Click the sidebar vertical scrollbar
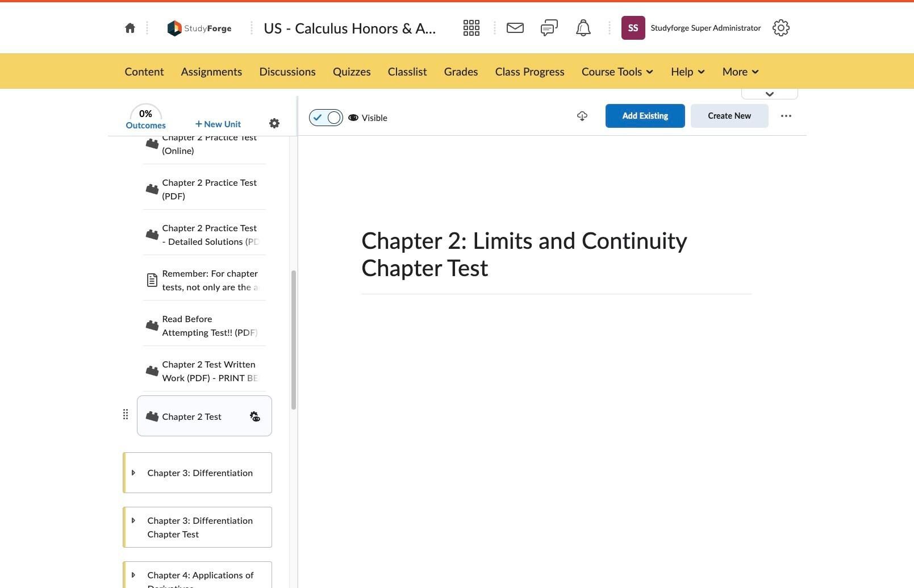The image size is (914, 588). point(294,340)
